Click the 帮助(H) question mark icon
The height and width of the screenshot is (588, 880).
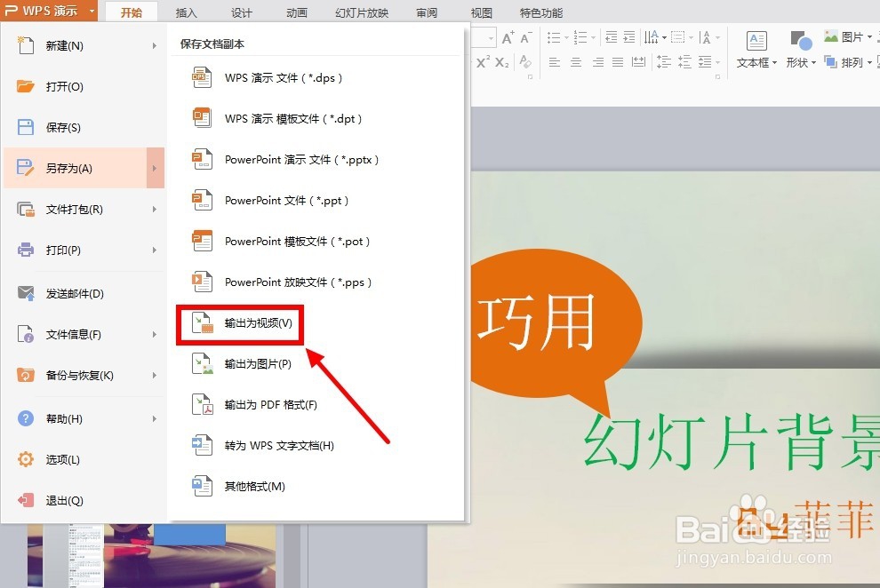(25, 418)
